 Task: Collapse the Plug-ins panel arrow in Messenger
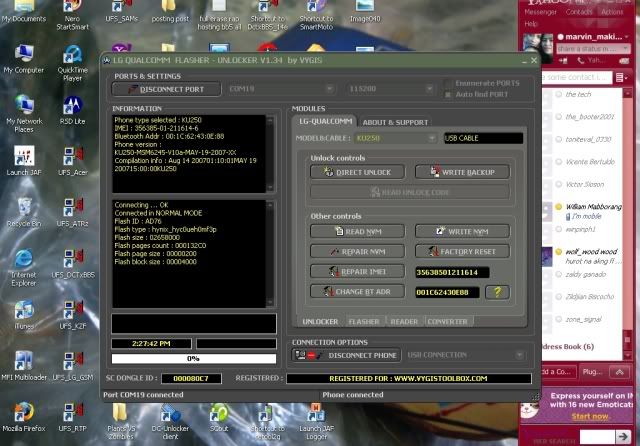tap(619, 372)
